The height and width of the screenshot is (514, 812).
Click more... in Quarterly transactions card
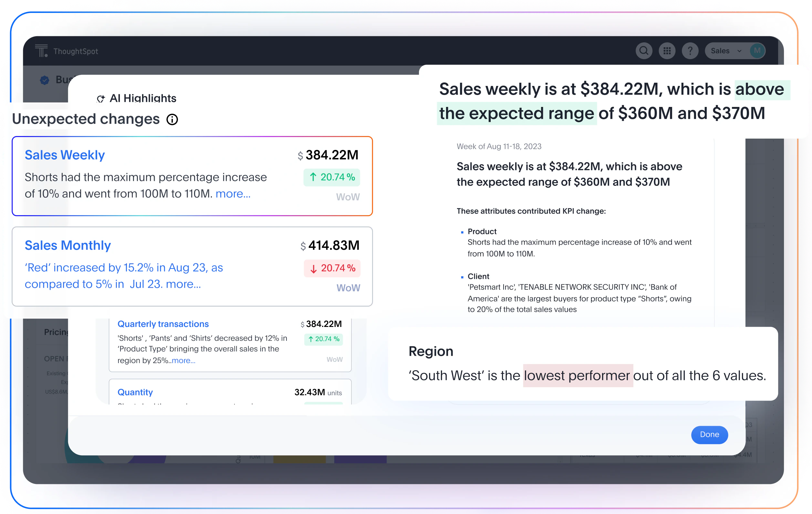tap(183, 360)
